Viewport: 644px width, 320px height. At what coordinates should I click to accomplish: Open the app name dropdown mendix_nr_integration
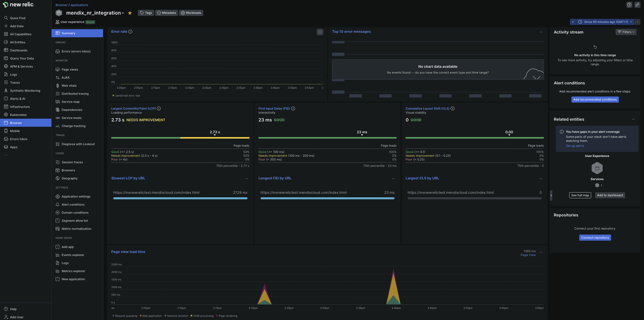point(95,13)
